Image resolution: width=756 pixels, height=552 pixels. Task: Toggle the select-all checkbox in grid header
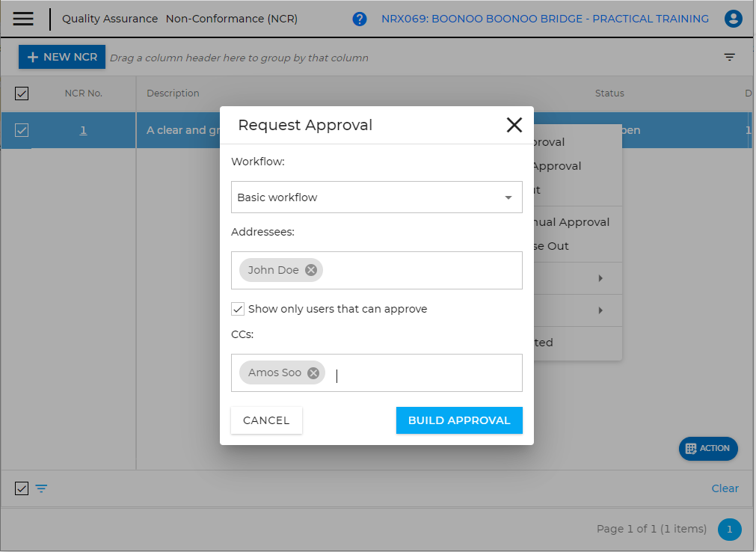pos(22,93)
